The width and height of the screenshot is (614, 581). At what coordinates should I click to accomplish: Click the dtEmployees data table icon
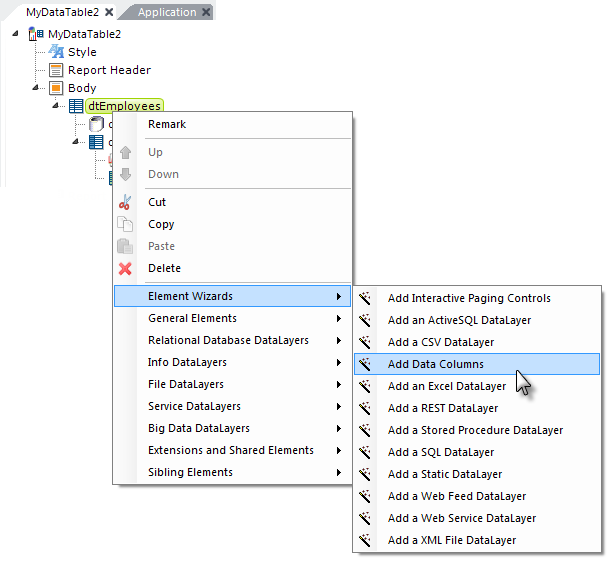click(76, 106)
